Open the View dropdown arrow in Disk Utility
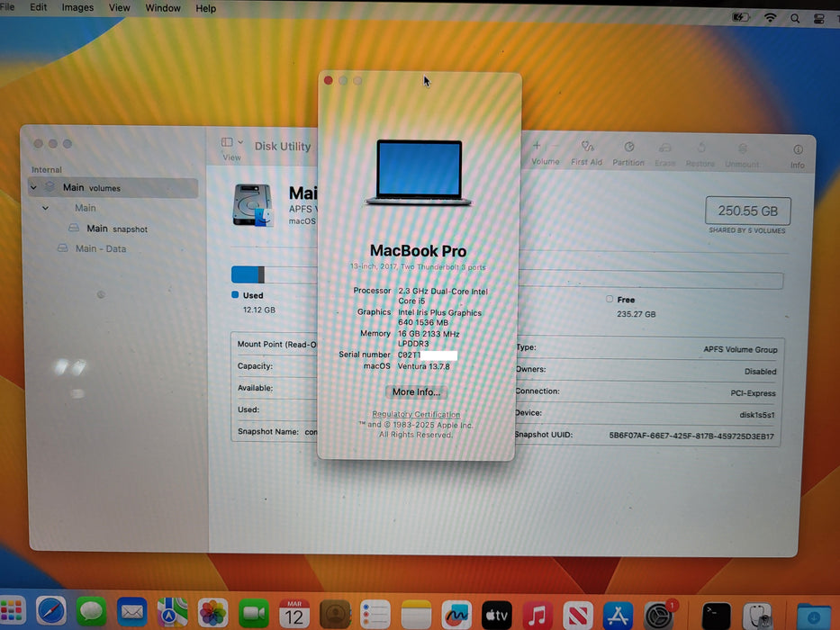Image resolution: width=840 pixels, height=630 pixels. (x=240, y=142)
